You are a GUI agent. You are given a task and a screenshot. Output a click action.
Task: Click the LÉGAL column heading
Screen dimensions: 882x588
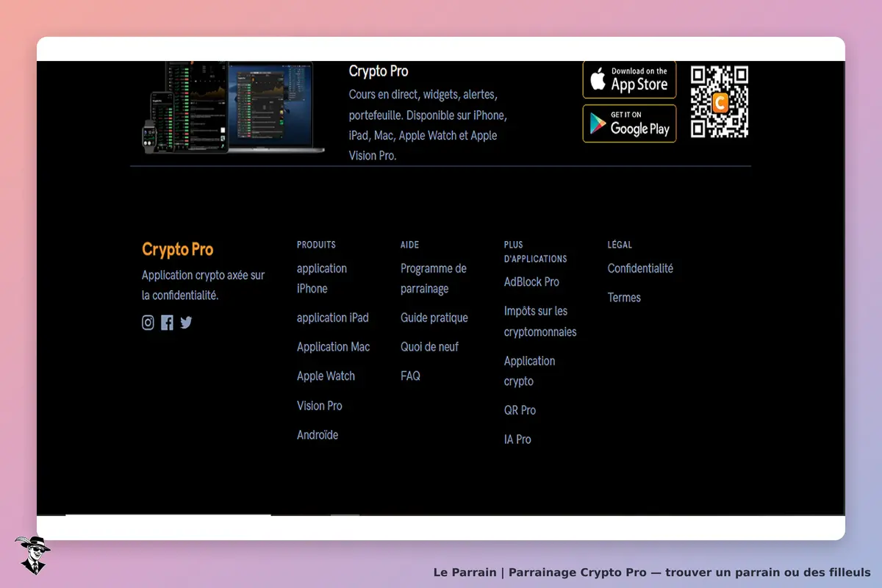coord(620,245)
